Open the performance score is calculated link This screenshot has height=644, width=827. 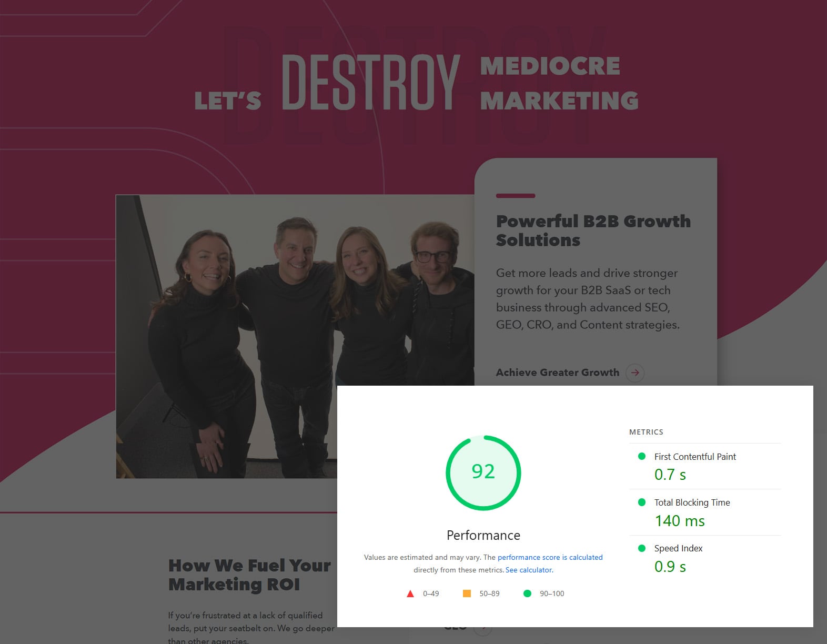tap(550, 557)
